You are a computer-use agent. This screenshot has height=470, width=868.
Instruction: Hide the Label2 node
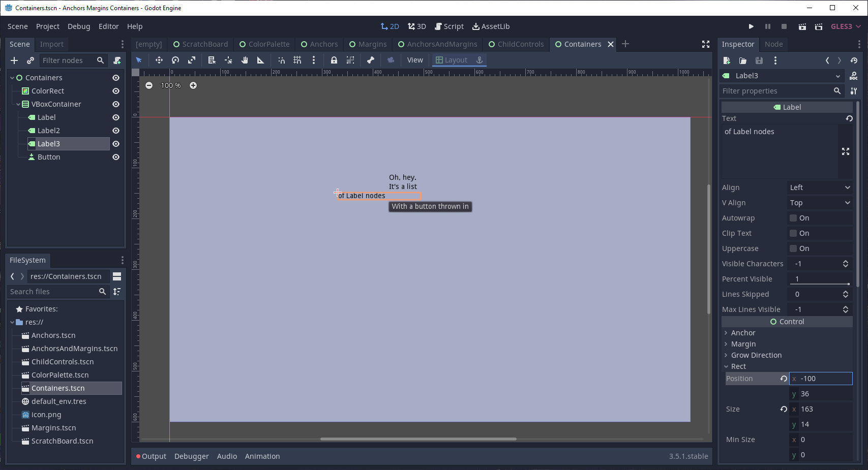point(115,131)
